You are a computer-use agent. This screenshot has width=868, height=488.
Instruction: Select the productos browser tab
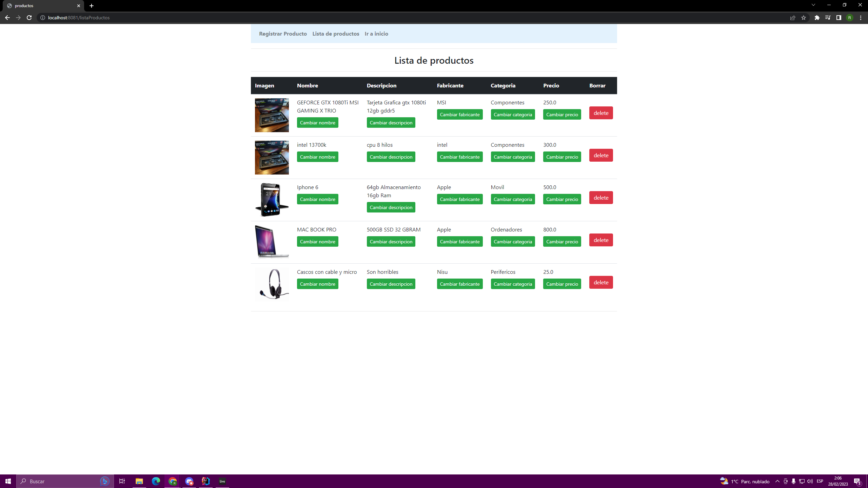point(41,6)
